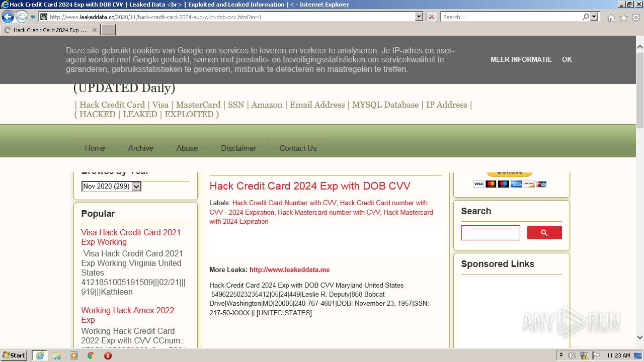Screen dimensions: 644x362
Task: Click the Internet Explorer search box
Action: click(x=512, y=17)
